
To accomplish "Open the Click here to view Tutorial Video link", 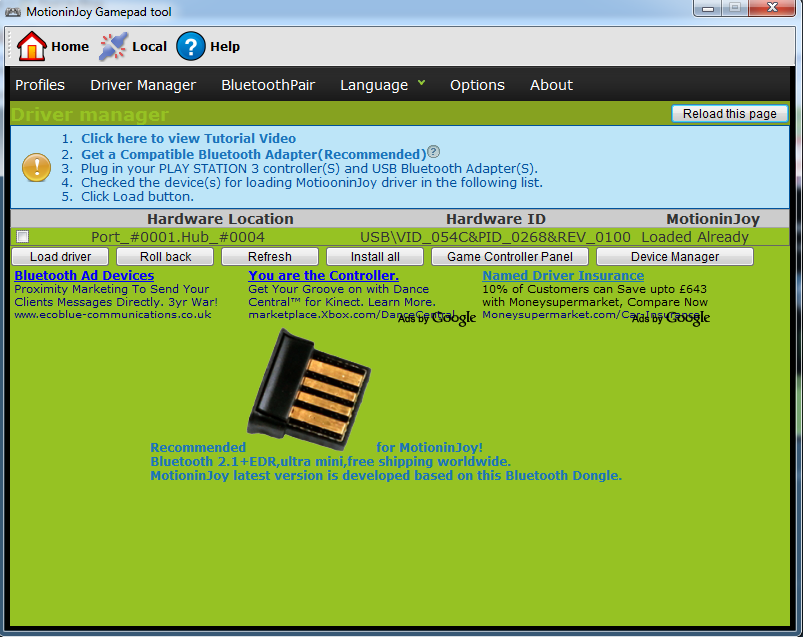I will pos(188,138).
